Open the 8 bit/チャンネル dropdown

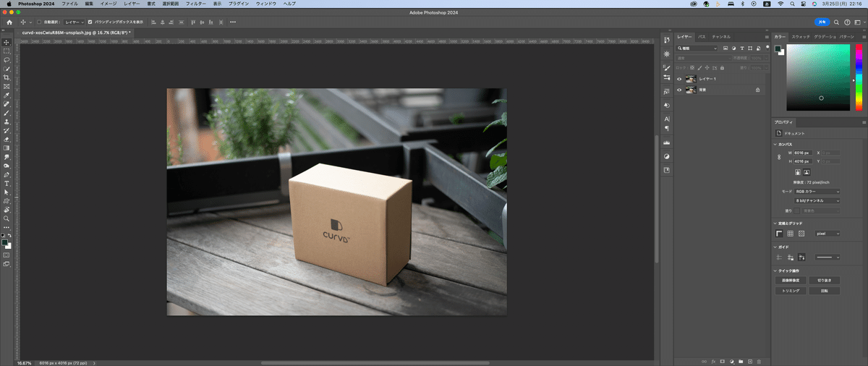tap(817, 200)
